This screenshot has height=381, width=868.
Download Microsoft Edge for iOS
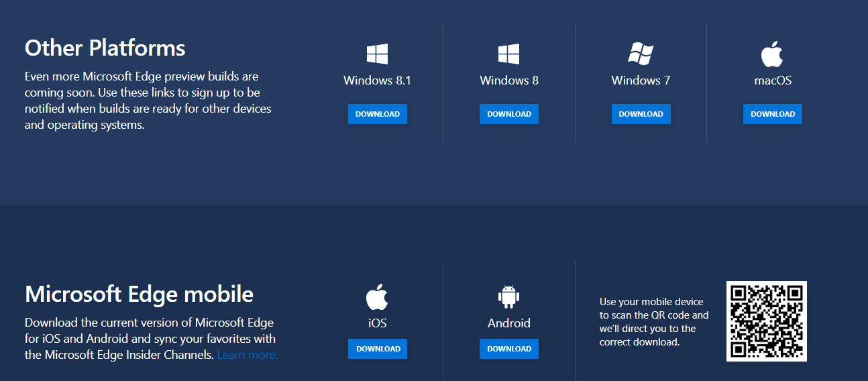[378, 349]
